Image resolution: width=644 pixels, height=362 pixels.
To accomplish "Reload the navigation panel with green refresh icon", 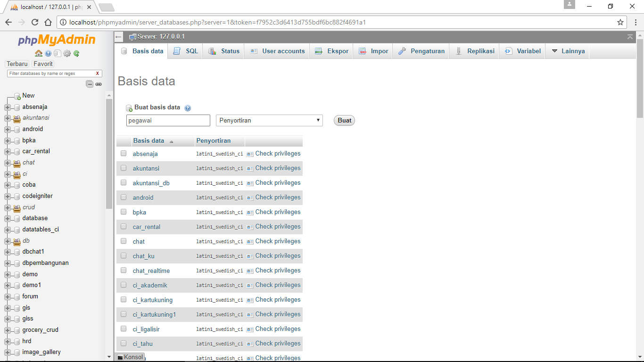I will point(76,53).
